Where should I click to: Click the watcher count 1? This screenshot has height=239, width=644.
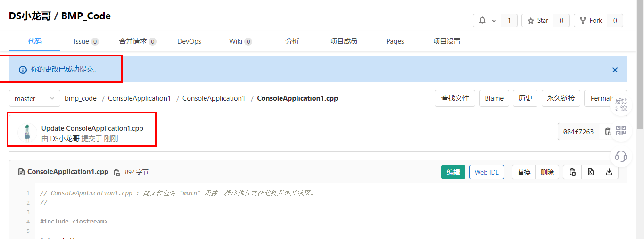tap(509, 21)
